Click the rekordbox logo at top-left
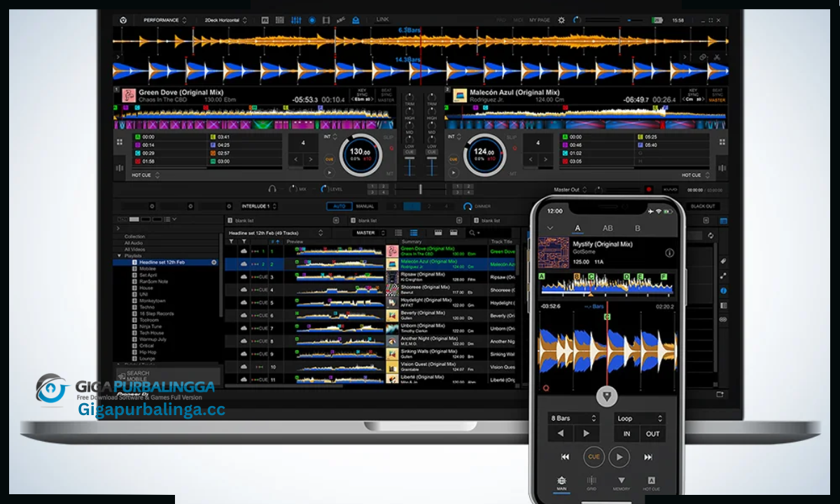840x504 pixels. [123, 20]
